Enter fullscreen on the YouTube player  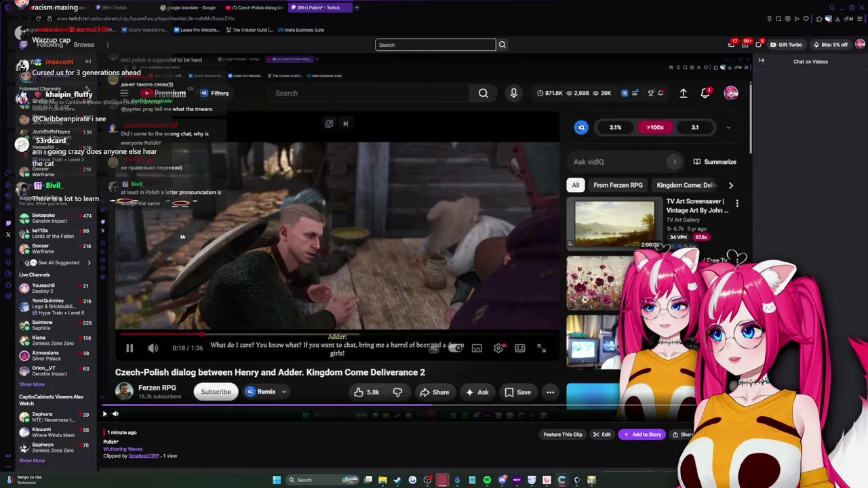(542, 348)
